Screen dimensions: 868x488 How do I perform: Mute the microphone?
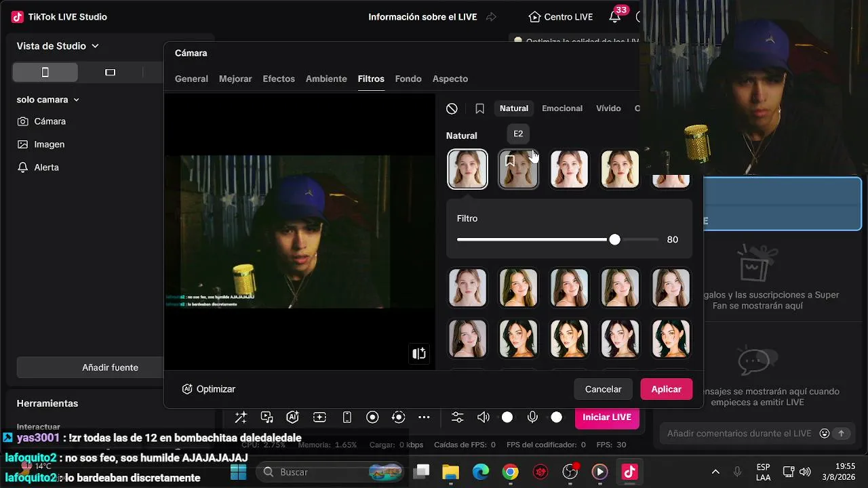(x=533, y=418)
